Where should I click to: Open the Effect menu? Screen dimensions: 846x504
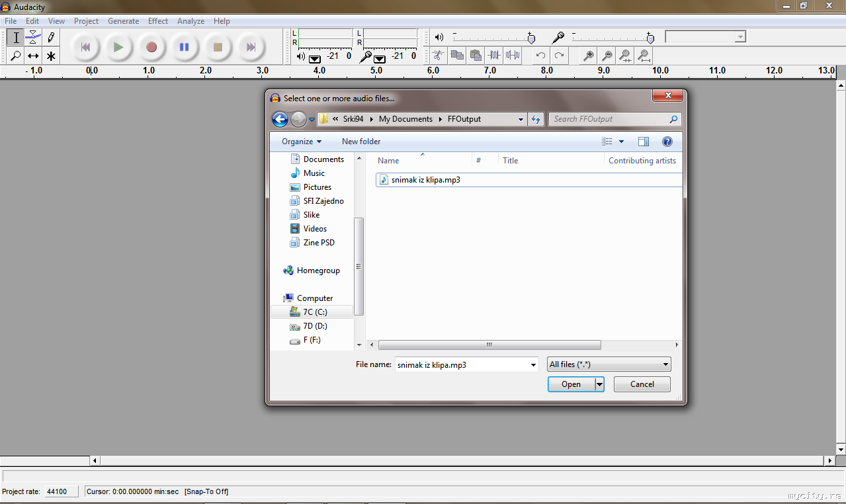157,21
